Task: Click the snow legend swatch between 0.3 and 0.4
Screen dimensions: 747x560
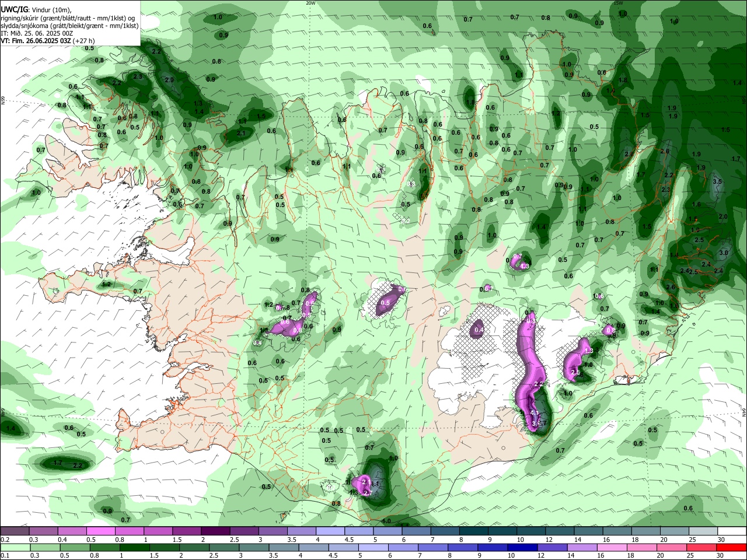Action: [43, 531]
